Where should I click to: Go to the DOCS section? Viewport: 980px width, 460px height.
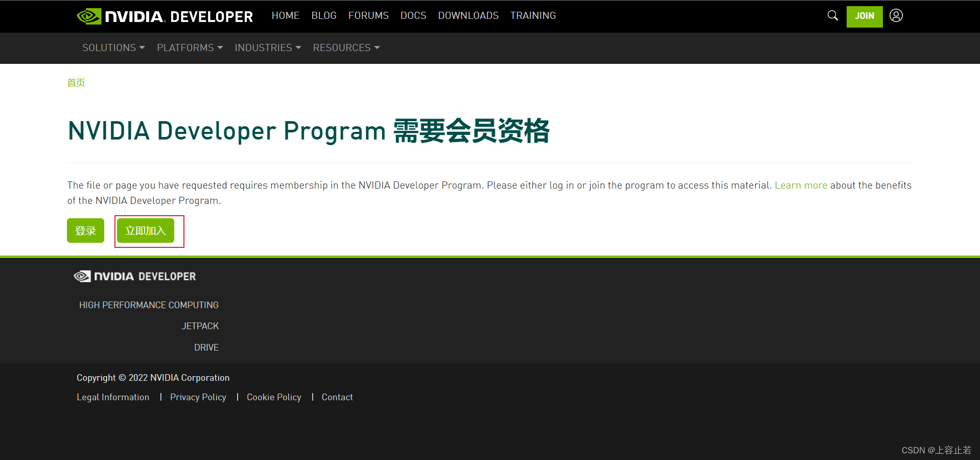pos(413,15)
